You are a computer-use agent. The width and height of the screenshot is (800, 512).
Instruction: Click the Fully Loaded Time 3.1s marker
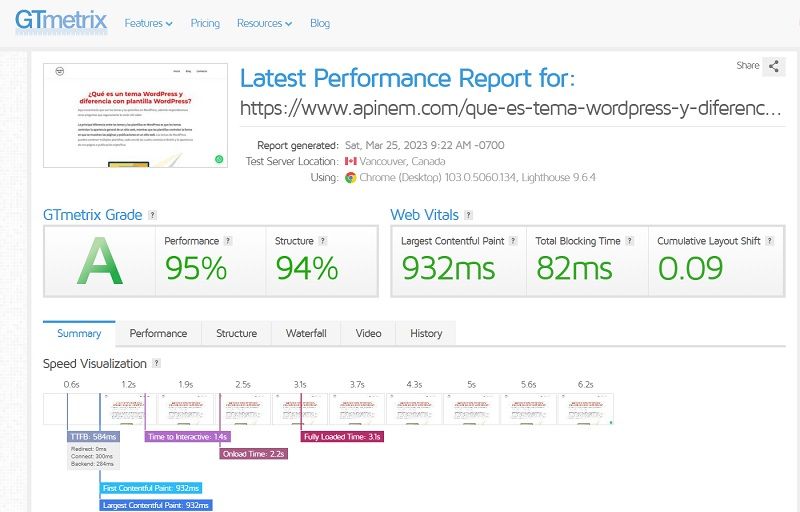click(342, 437)
